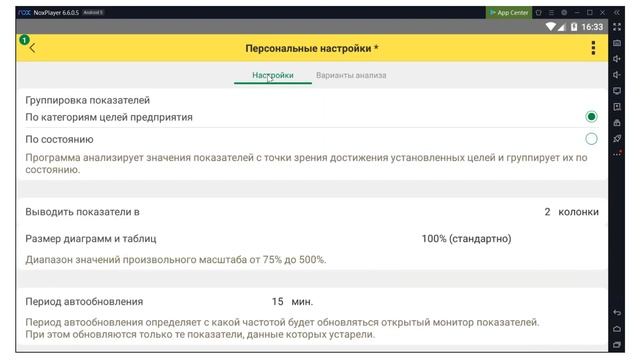Screen dimensions: 640x360
Task: Show more sidebar tools (three dots)
Action: point(617,154)
